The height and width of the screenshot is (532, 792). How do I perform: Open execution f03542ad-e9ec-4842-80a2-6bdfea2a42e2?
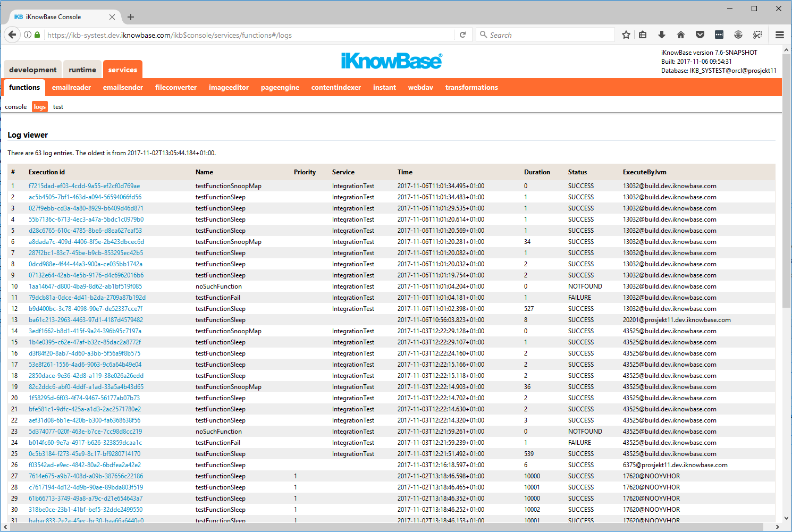[85, 465]
